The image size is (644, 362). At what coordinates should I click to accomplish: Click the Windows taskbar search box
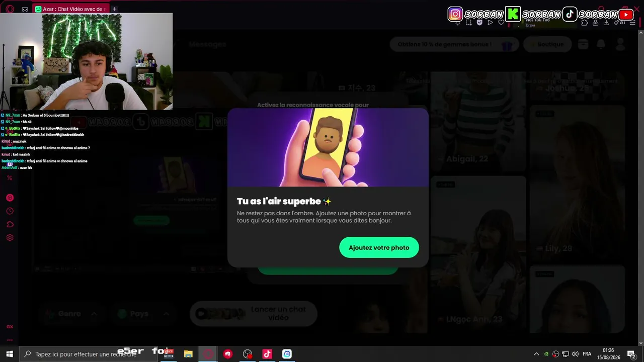(89, 354)
